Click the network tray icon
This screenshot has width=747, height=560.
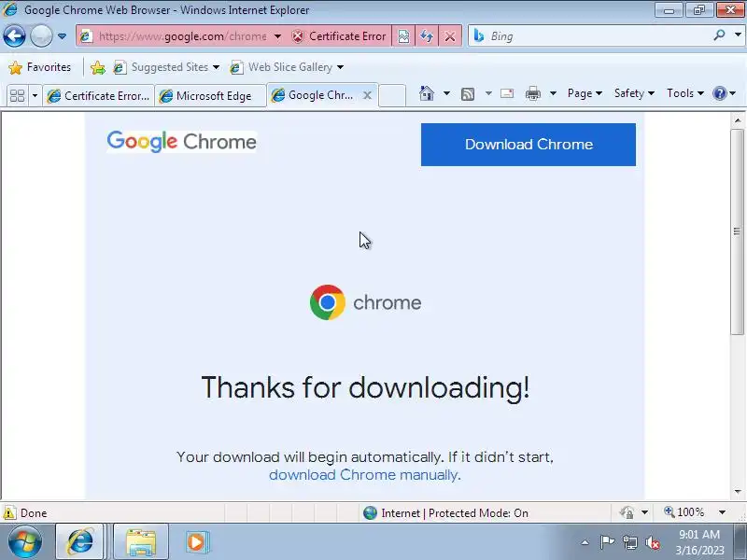[630, 542]
